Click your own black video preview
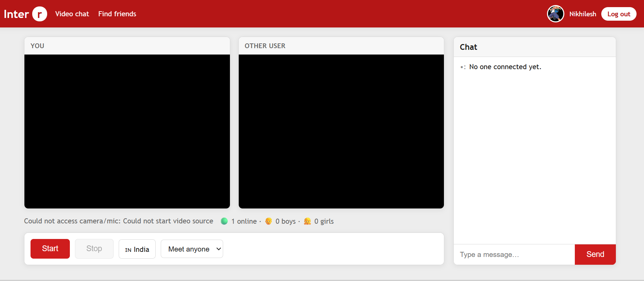Image resolution: width=644 pixels, height=281 pixels. click(x=127, y=132)
